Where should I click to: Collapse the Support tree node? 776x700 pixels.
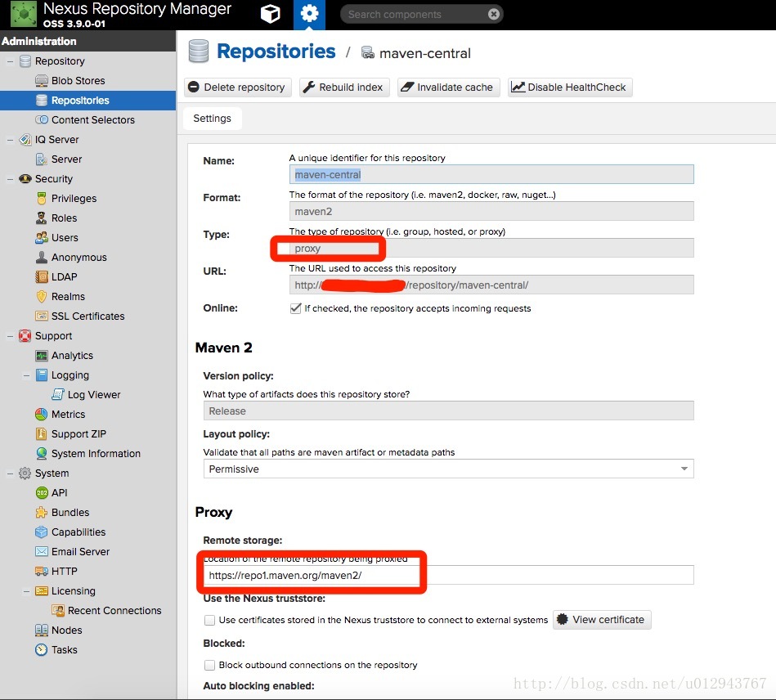click(x=10, y=336)
